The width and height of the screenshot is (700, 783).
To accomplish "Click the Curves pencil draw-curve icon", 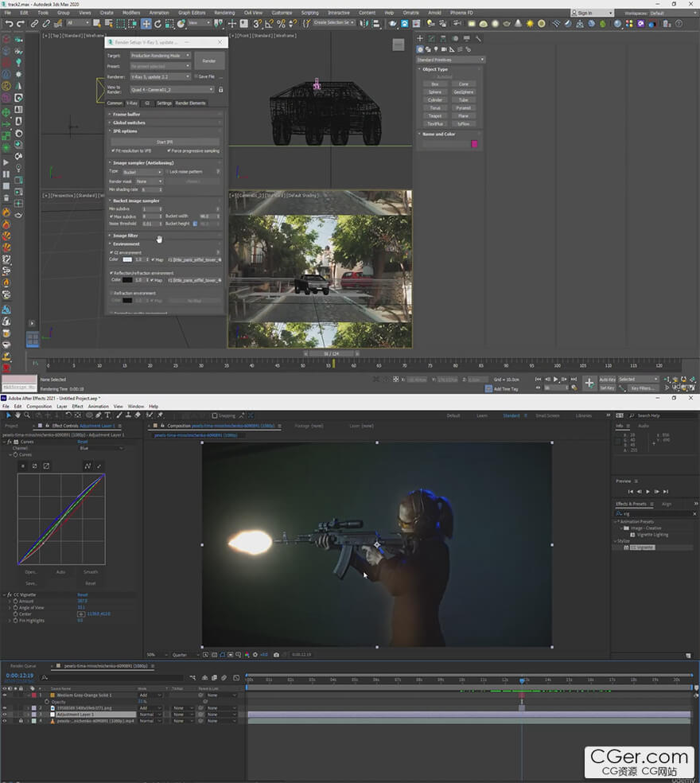I will point(99,466).
